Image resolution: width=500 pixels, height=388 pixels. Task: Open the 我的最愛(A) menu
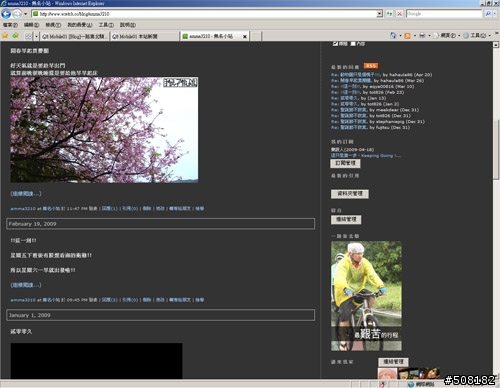pyautogui.click(x=80, y=25)
